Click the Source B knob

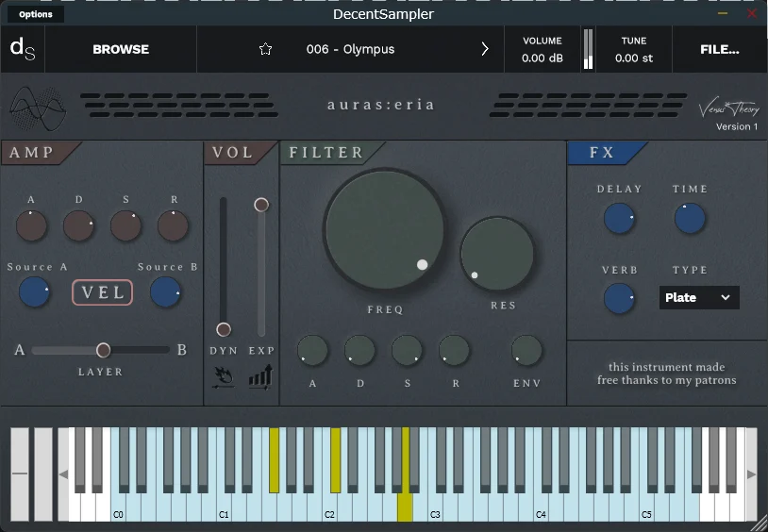coord(165,292)
